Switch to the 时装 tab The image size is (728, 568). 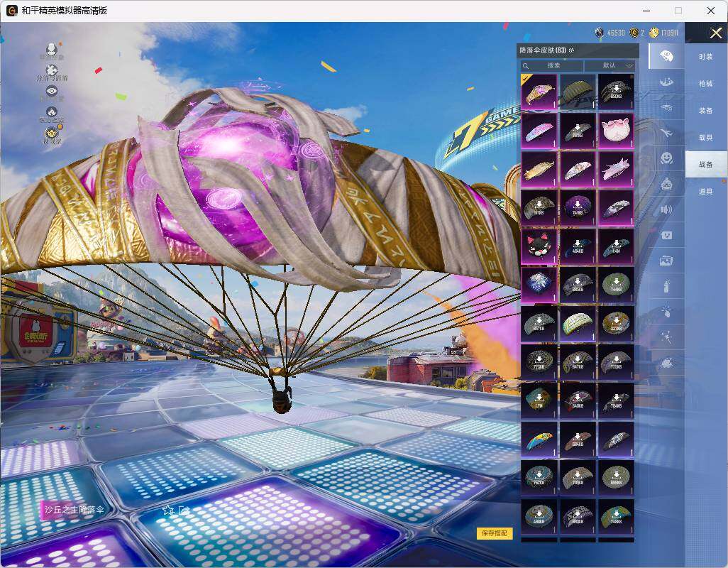706,57
